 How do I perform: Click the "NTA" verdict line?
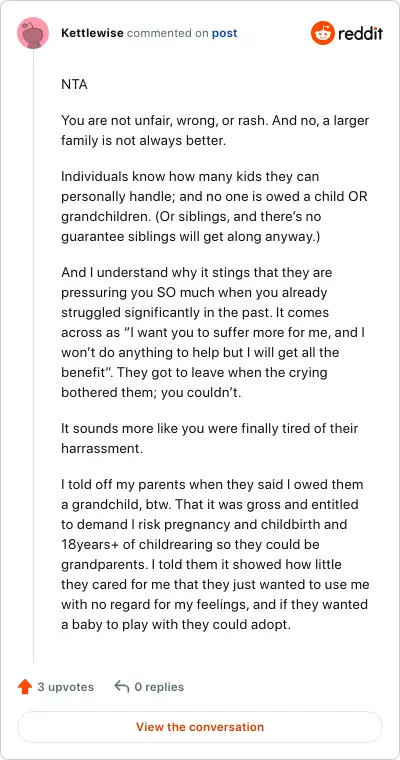coord(74,84)
